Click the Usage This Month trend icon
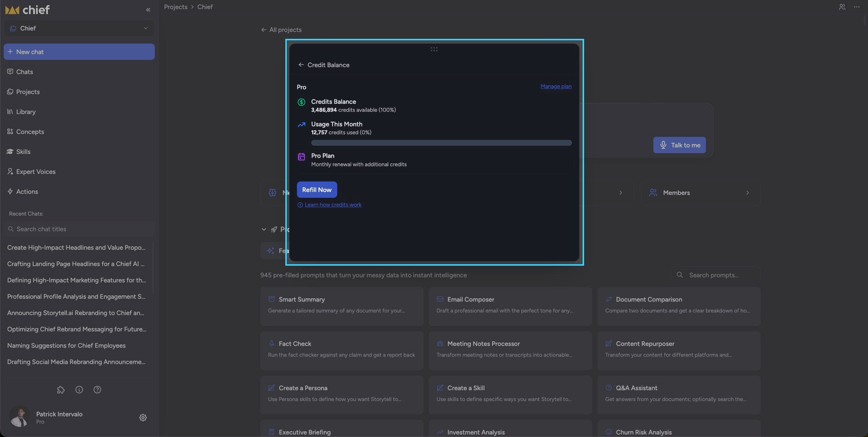 [x=301, y=125]
